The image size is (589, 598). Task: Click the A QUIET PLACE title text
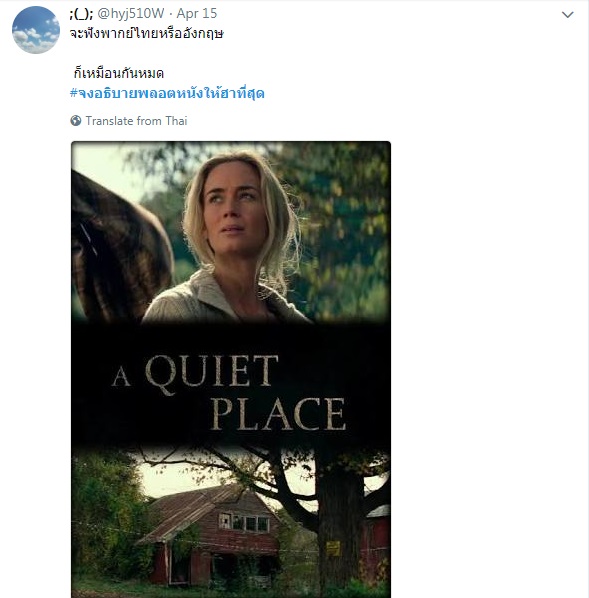(229, 392)
